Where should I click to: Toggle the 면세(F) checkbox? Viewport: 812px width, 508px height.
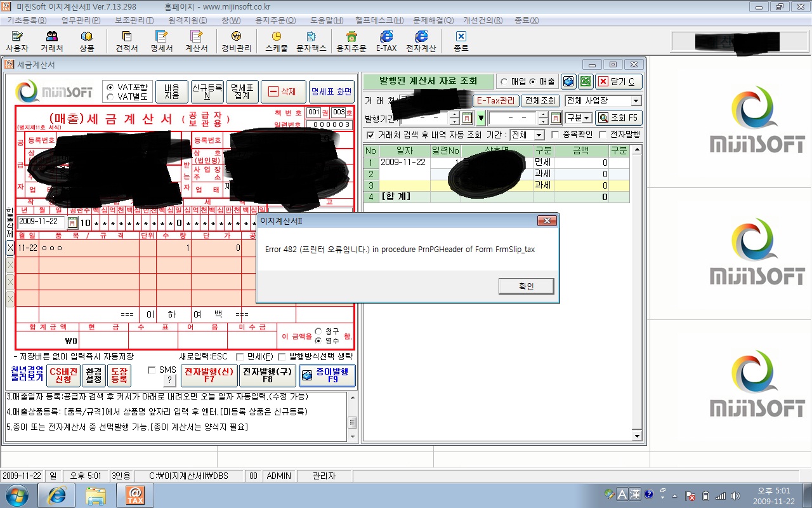point(240,357)
